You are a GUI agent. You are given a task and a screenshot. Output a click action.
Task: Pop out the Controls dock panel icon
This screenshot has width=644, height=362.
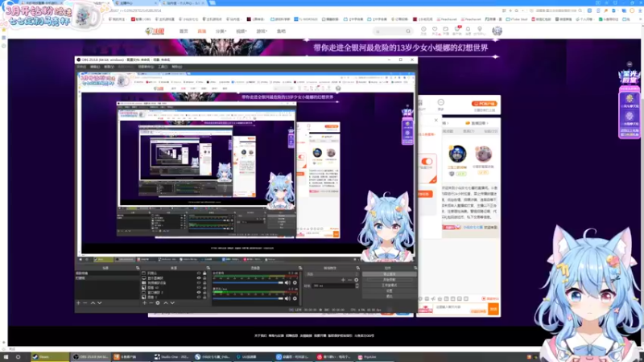tap(415, 268)
